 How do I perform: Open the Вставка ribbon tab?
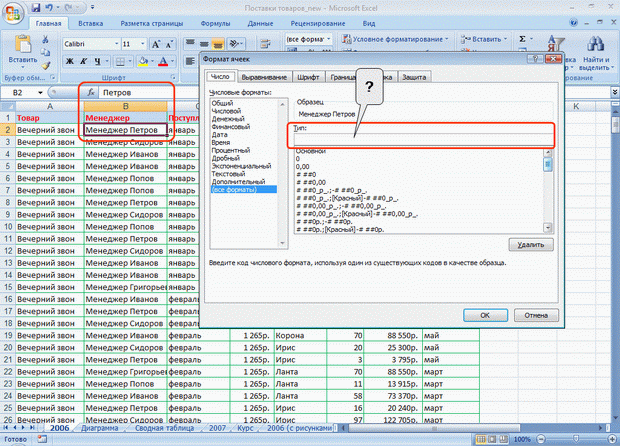(91, 23)
